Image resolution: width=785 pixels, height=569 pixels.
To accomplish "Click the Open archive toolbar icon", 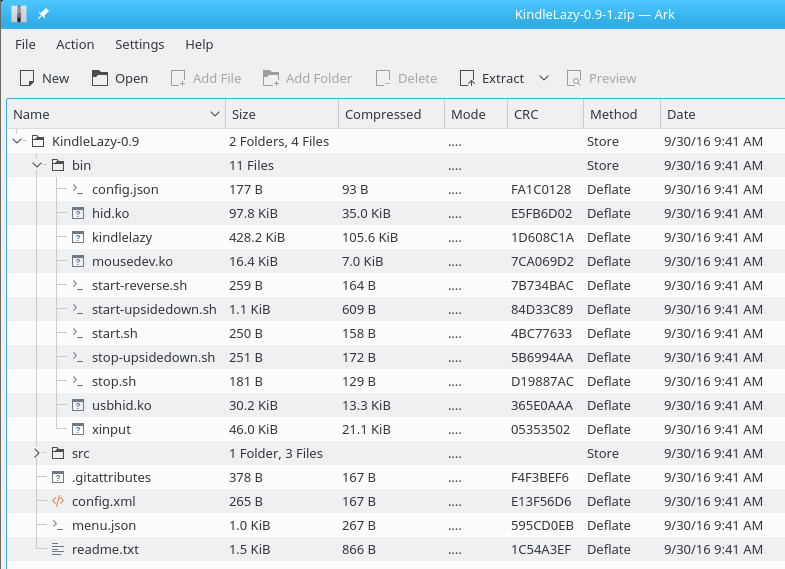I will [100, 78].
